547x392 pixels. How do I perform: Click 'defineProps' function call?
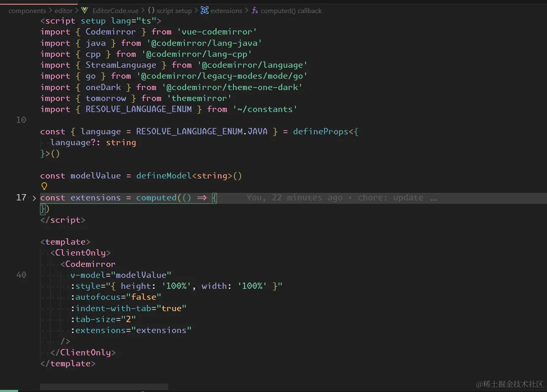[x=321, y=131]
